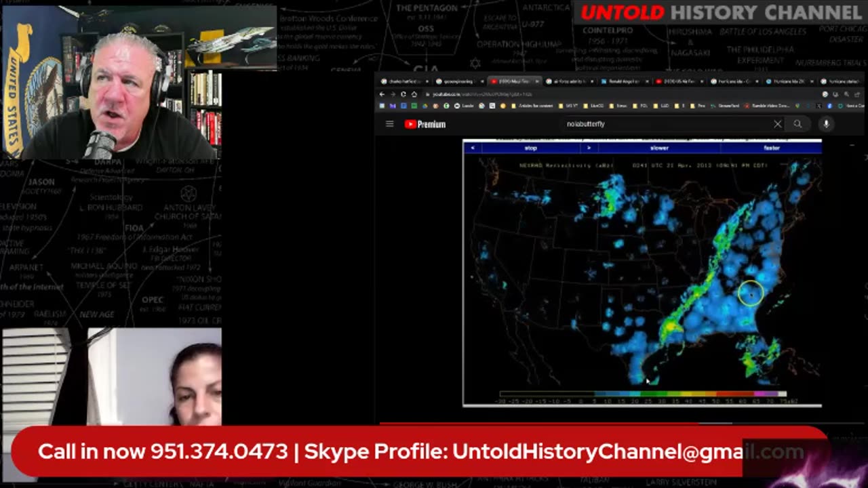The height and width of the screenshot is (488, 868).
Task: Open the 'FOL' bookmark folder
Action: (640, 106)
